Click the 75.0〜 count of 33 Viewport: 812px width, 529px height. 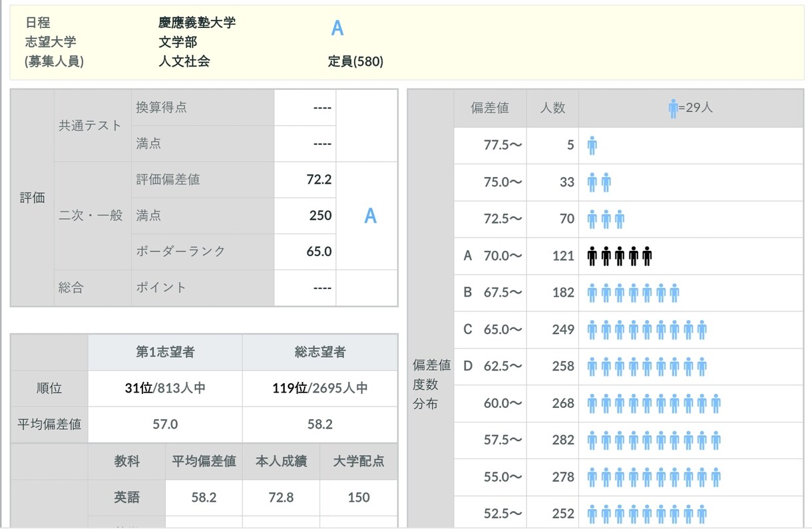click(567, 182)
